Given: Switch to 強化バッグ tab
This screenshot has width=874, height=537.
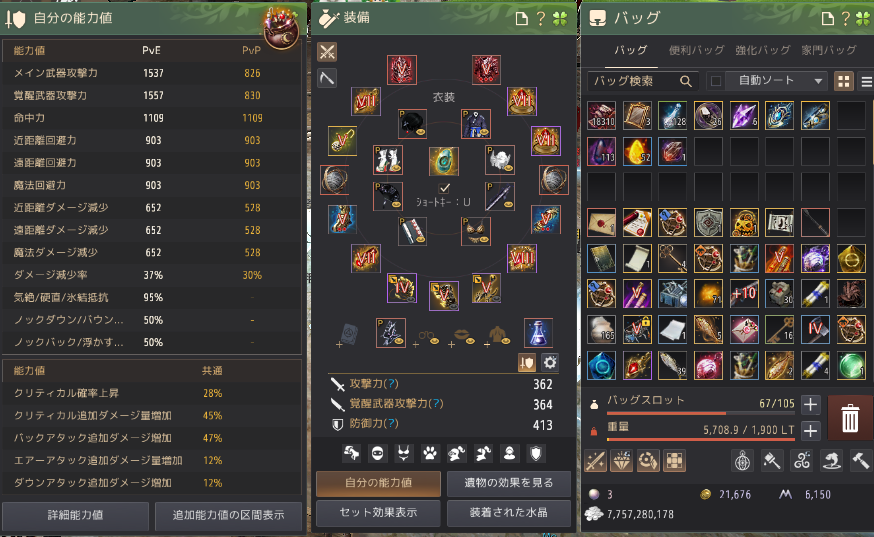Looking at the screenshot, I should coord(763,50).
